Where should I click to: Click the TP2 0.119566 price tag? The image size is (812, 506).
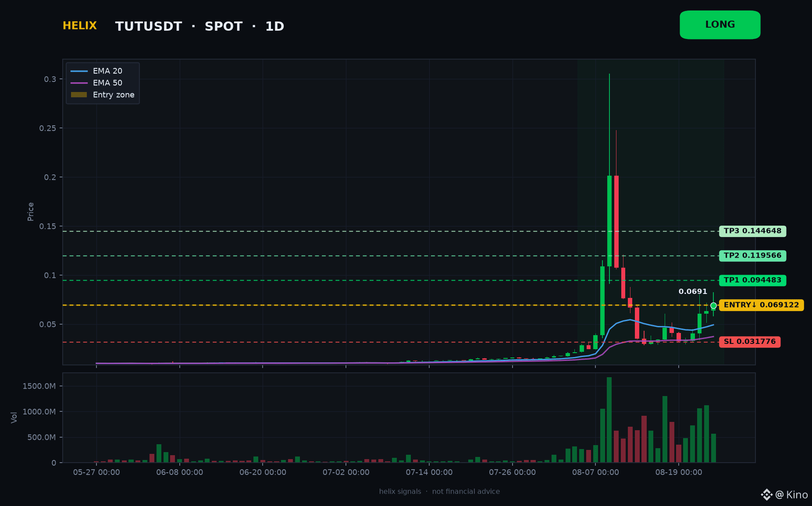pyautogui.click(x=752, y=256)
